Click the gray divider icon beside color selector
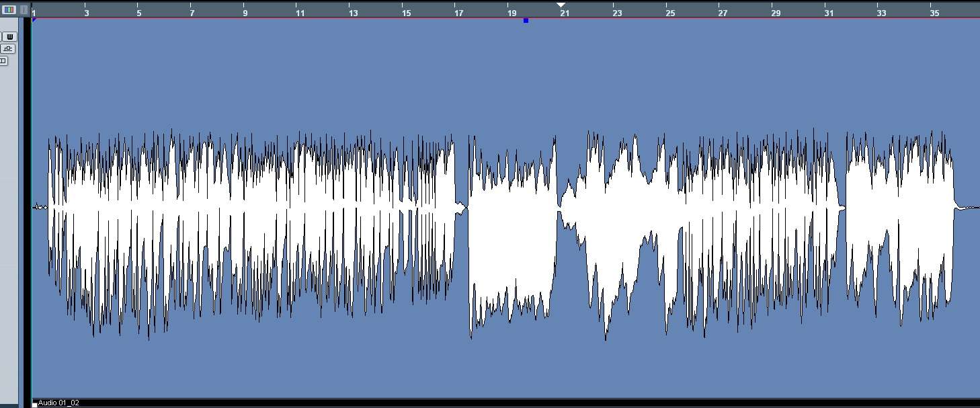This screenshot has height=408, width=980. (x=24, y=9)
